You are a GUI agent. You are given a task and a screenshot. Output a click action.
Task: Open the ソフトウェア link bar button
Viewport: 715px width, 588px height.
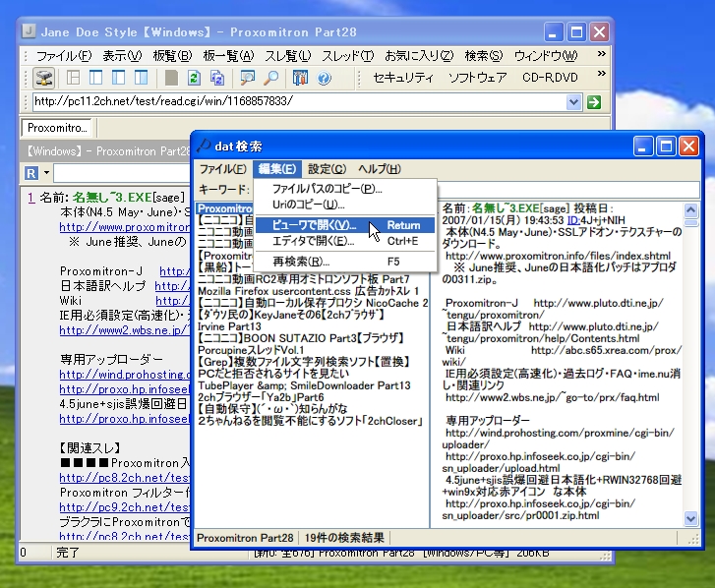pyautogui.click(x=477, y=78)
